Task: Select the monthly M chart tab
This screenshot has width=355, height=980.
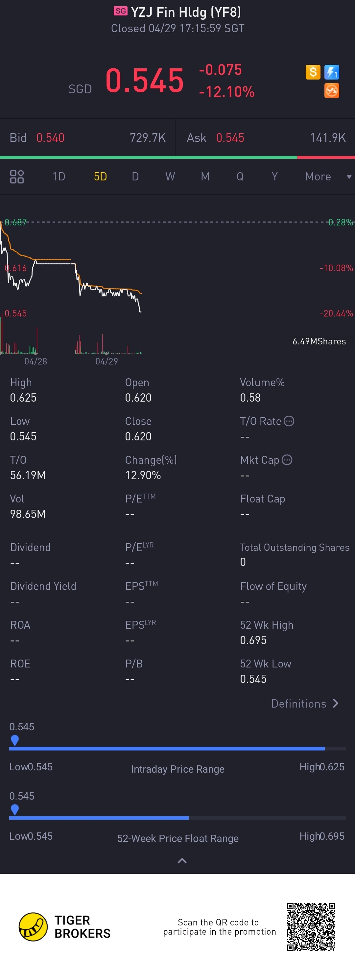Action: 205,176
